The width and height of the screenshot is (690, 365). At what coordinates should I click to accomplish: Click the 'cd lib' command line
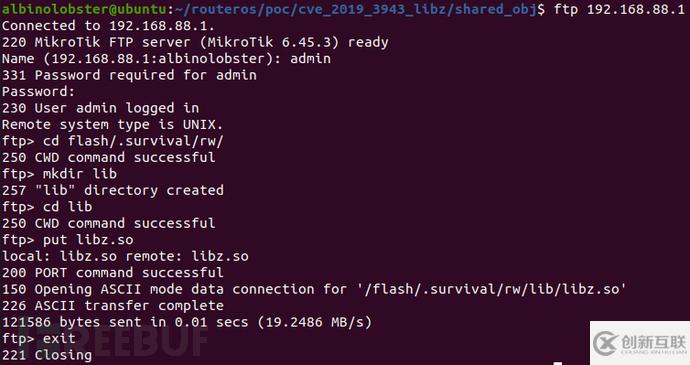(x=47, y=207)
